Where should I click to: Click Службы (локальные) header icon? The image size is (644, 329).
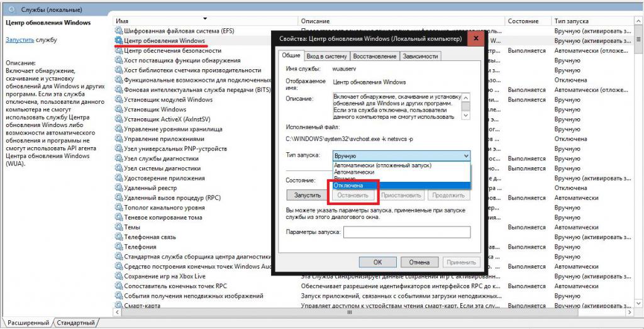tap(12, 9)
